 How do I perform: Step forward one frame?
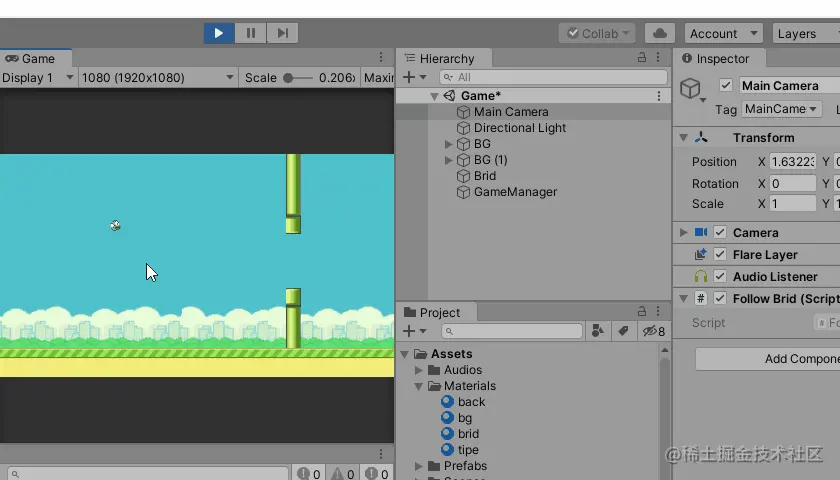(282, 33)
